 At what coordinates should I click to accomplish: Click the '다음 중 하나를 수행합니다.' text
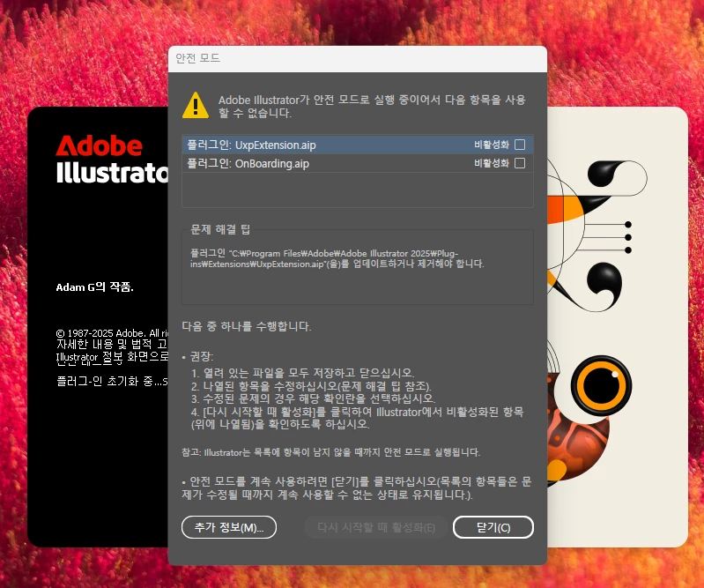tap(247, 326)
